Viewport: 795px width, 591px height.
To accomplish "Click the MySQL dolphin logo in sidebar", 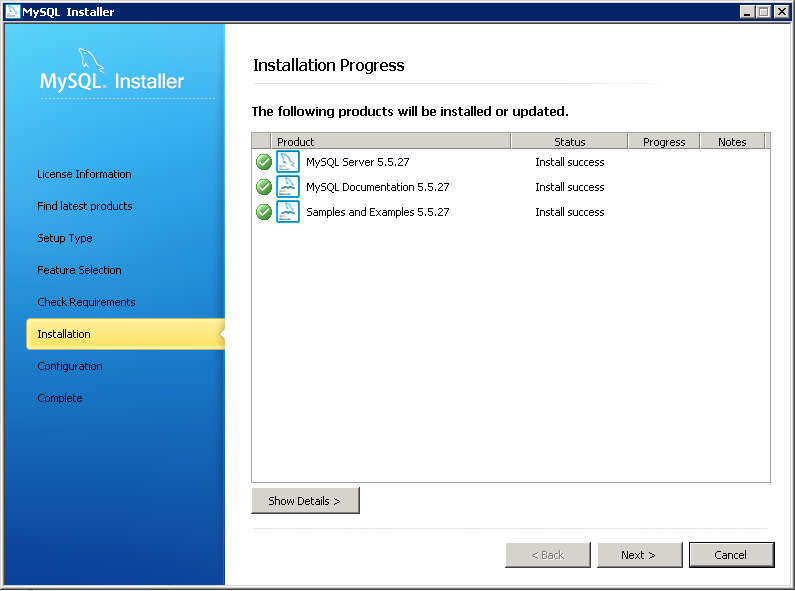I will point(91,61).
